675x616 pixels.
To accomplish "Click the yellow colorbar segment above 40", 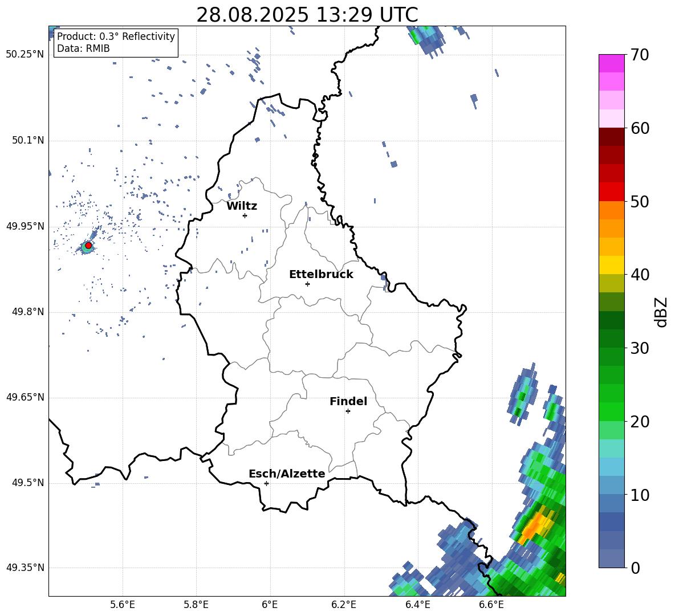I will (611, 265).
